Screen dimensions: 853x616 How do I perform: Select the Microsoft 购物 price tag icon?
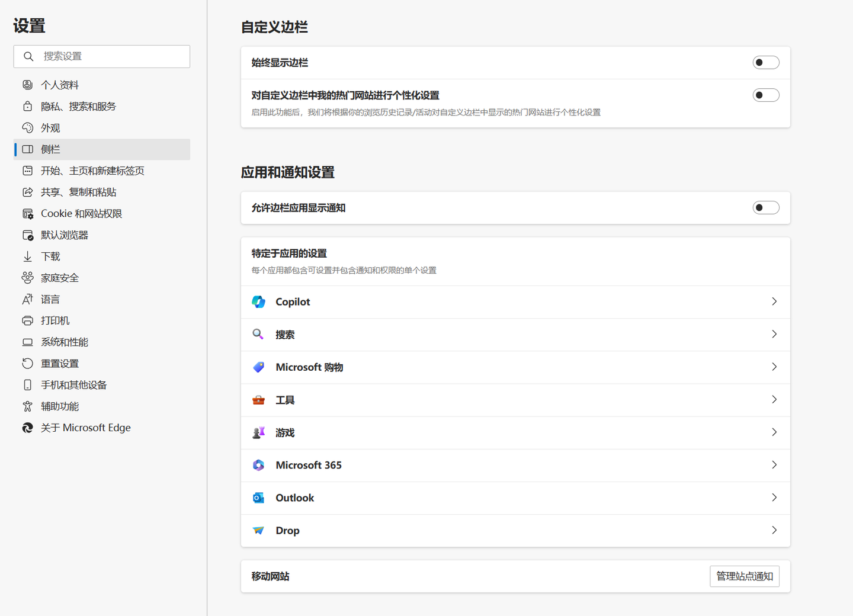coord(258,367)
